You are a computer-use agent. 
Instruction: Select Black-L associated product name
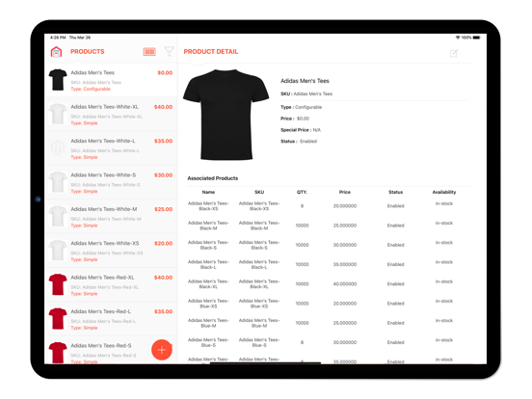208,265
